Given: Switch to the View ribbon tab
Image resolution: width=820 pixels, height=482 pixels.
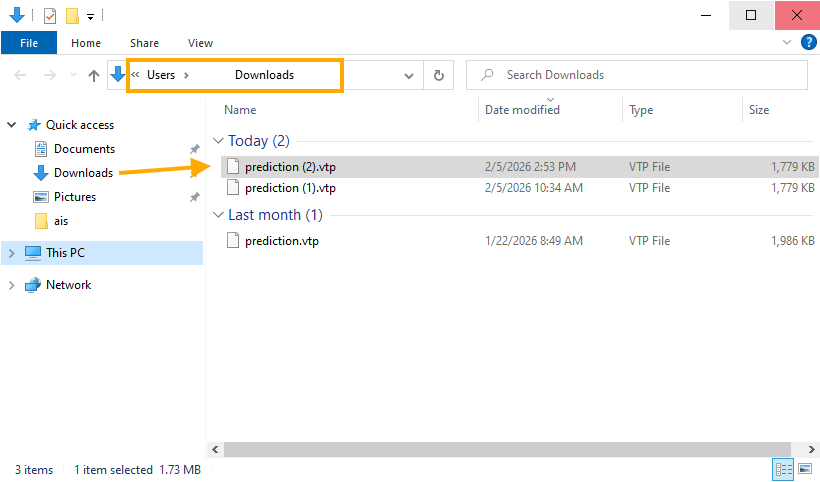Looking at the screenshot, I should click(200, 43).
